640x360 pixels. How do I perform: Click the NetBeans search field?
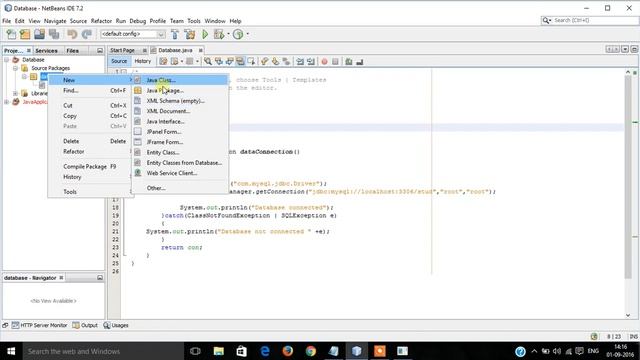589,20
